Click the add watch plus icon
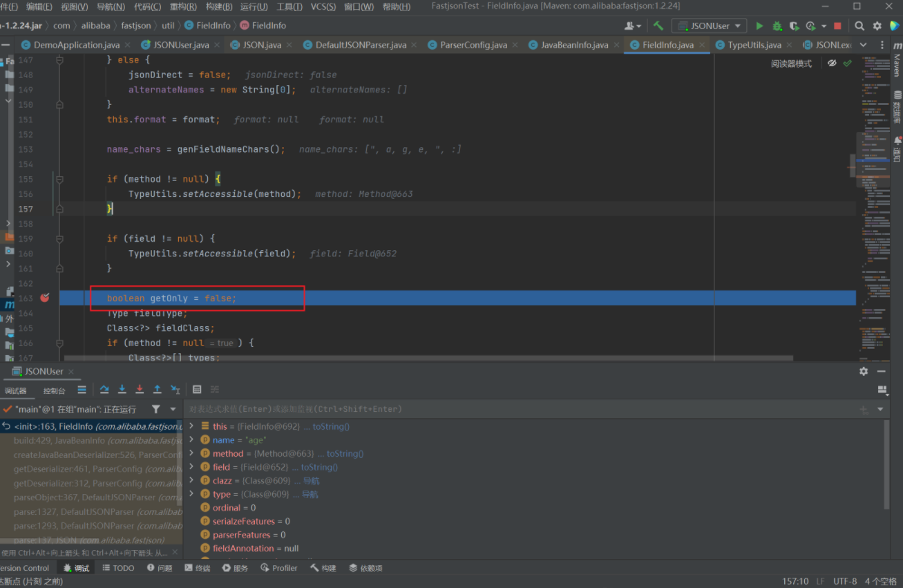 (x=864, y=409)
